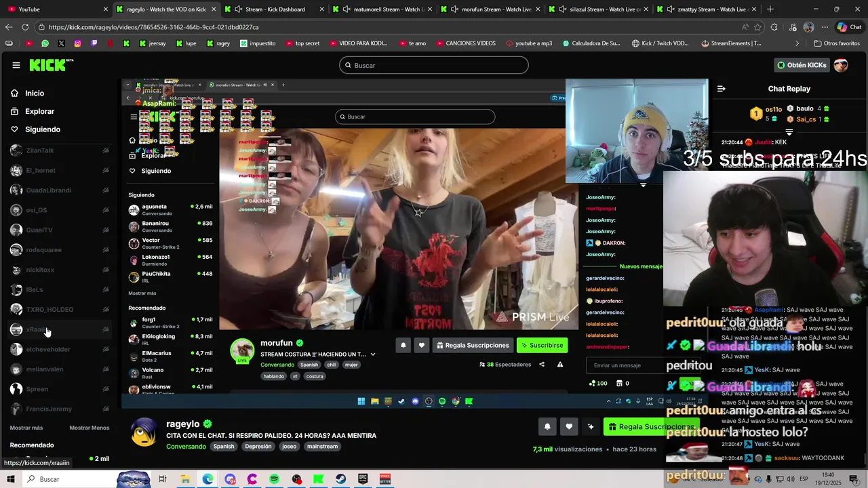Open Task View on the taskbar
868x488 pixels.
click(x=163, y=479)
